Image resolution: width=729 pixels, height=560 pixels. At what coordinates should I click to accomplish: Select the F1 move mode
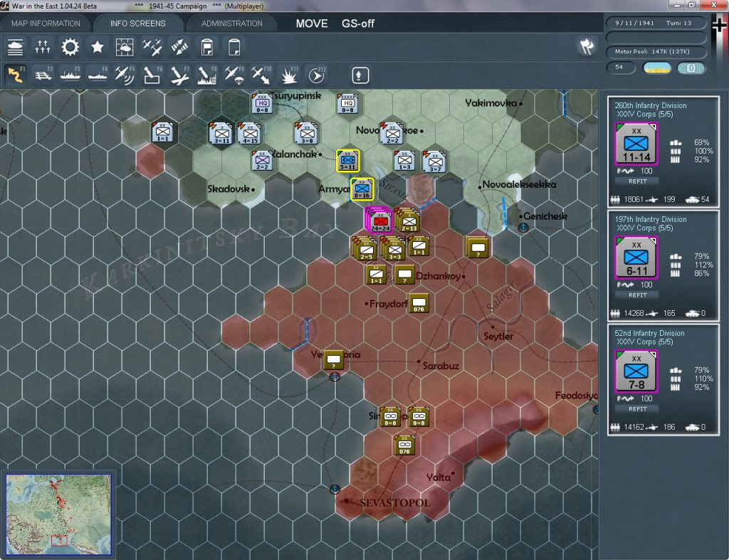click(x=16, y=75)
